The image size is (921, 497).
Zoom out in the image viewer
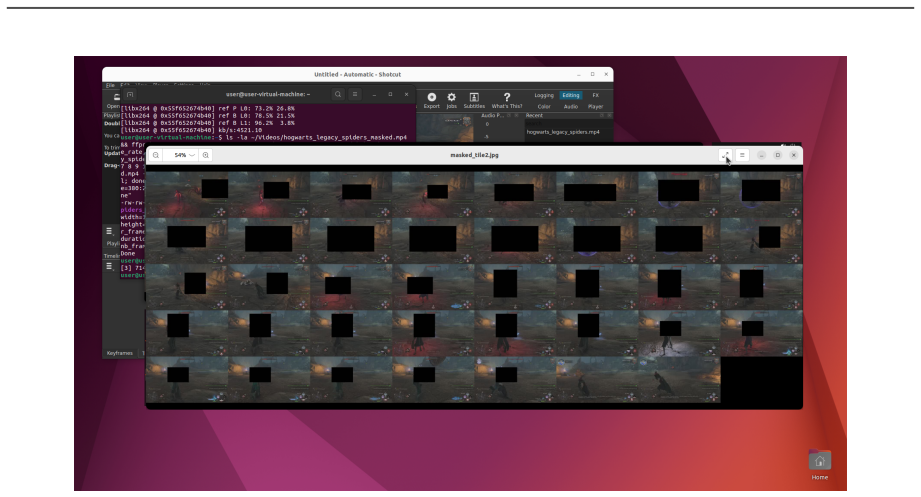[156, 155]
